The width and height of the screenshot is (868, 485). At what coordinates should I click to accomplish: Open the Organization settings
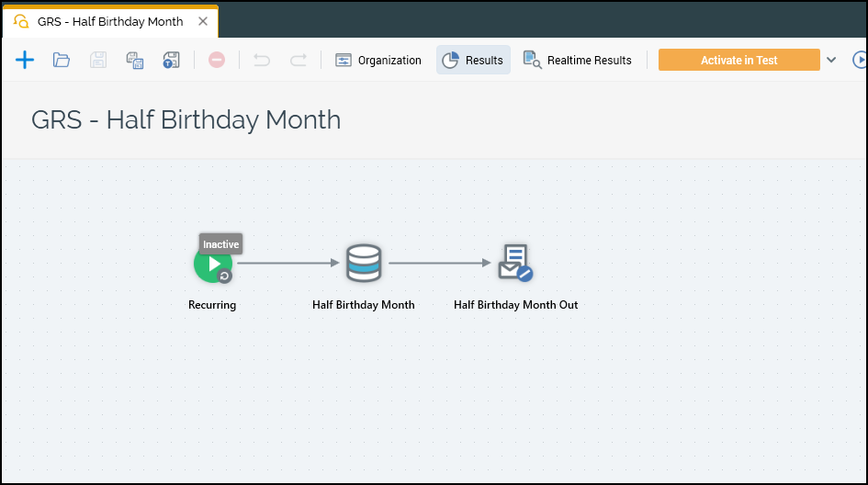click(x=378, y=61)
